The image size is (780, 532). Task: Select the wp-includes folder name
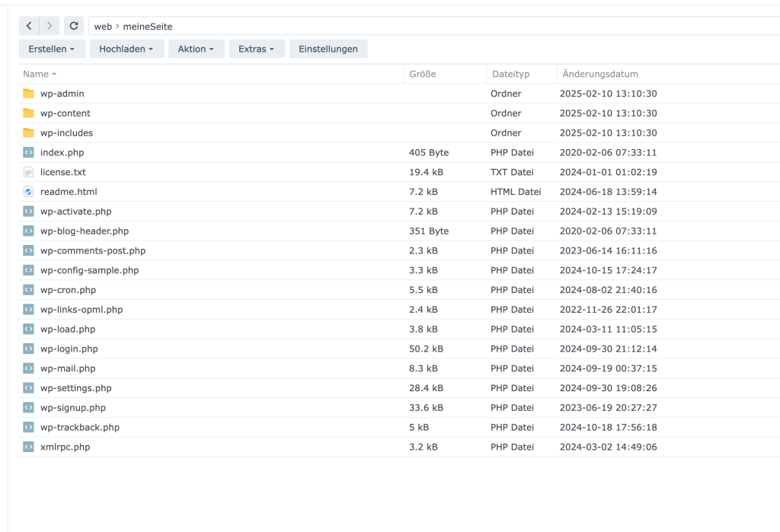coord(66,133)
